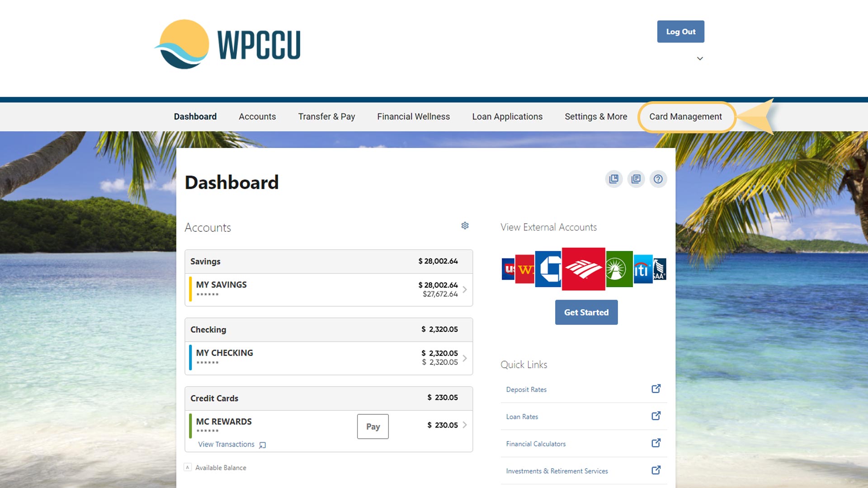Expand MY CHECKING account details arrow
The width and height of the screenshot is (868, 488).
pyautogui.click(x=464, y=358)
